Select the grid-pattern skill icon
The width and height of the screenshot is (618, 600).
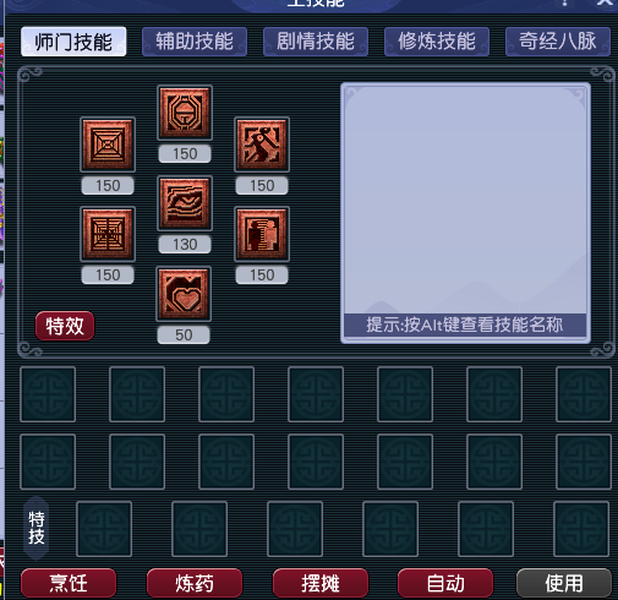tap(108, 234)
